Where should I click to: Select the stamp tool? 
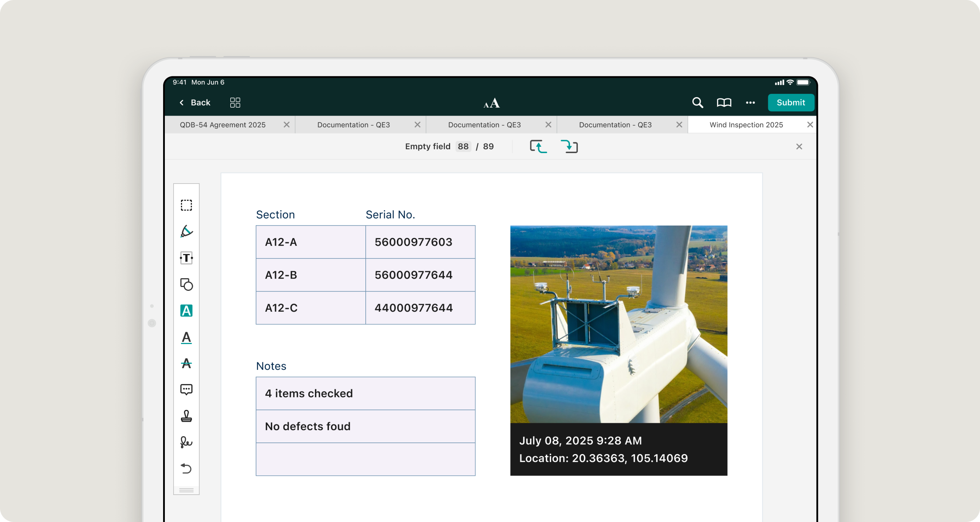click(186, 416)
